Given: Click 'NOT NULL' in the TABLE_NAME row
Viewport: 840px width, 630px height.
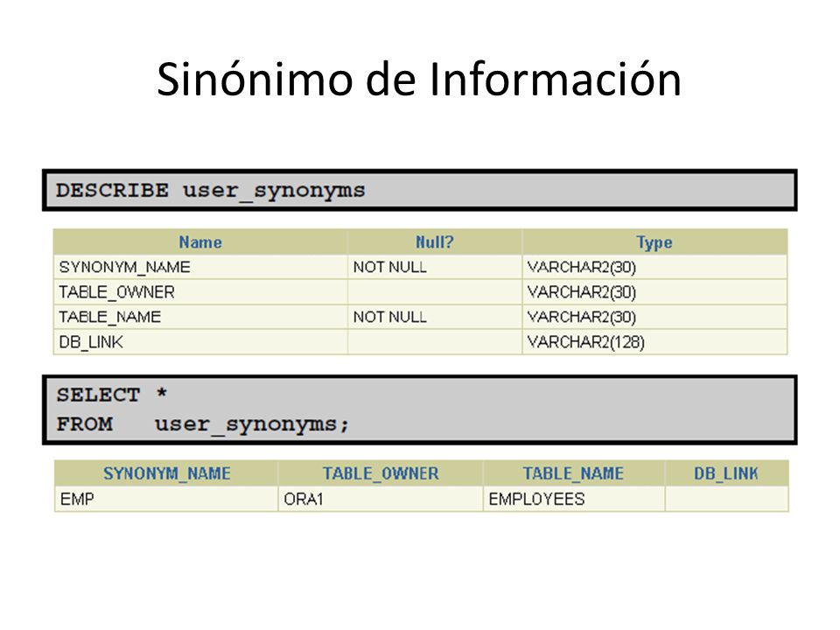Looking at the screenshot, I should pyautogui.click(x=390, y=317).
